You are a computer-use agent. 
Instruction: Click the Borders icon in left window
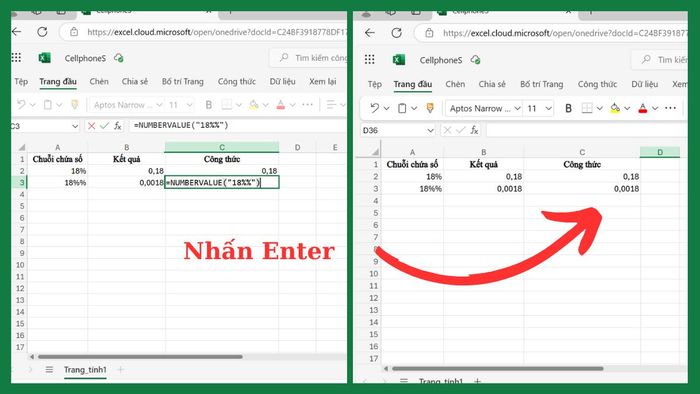227,105
